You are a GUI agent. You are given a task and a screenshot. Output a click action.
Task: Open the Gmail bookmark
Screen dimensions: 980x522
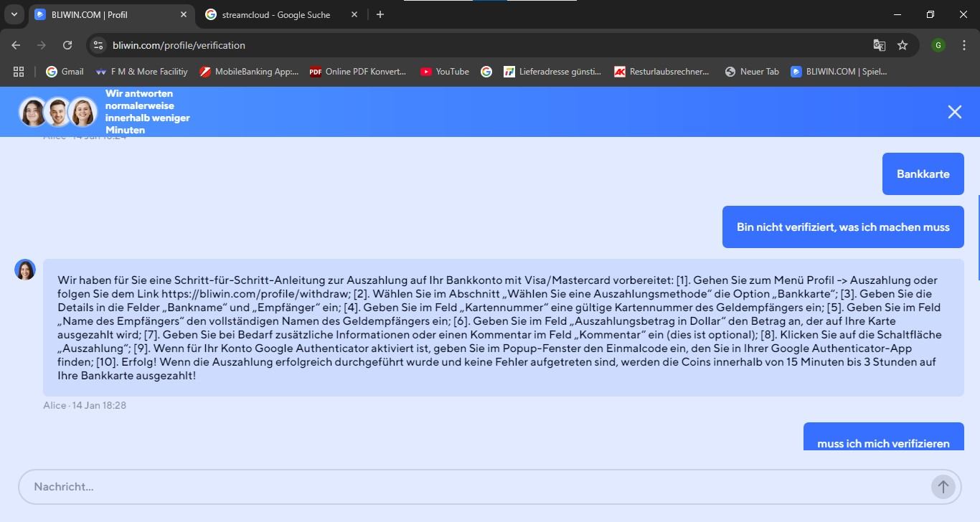(x=65, y=72)
